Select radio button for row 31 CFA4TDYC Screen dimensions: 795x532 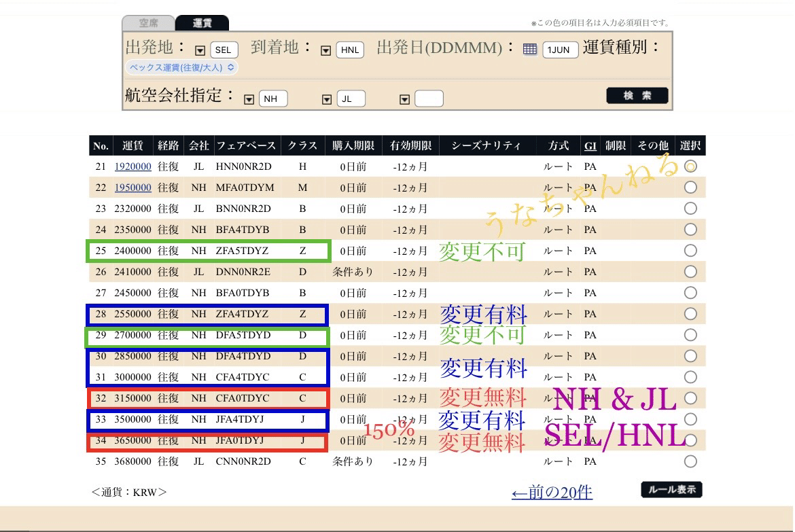(690, 377)
